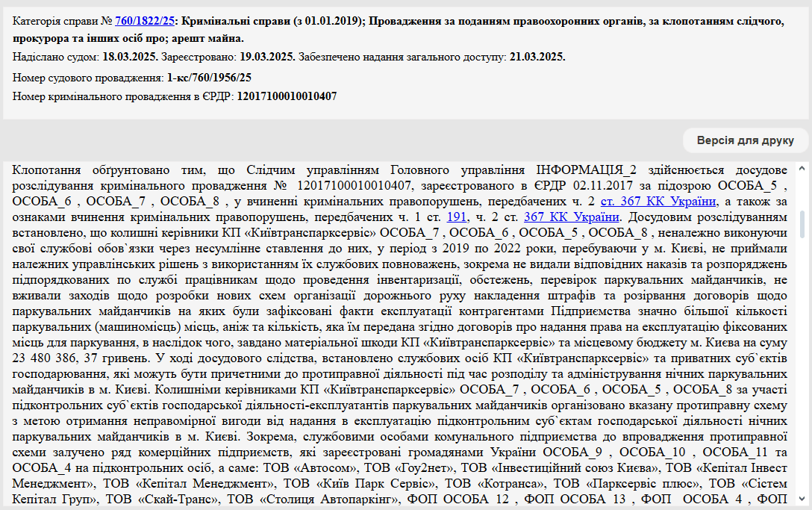Click the vertical scrollbar thumb

pos(802,224)
